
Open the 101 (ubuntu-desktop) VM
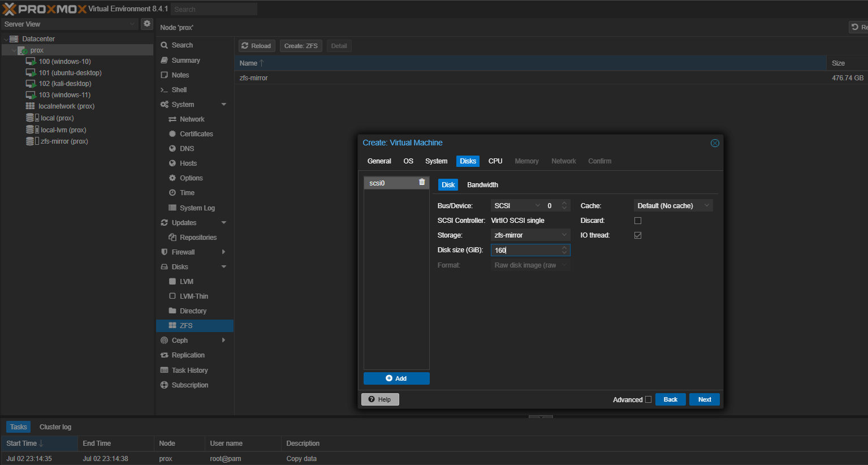coord(70,73)
